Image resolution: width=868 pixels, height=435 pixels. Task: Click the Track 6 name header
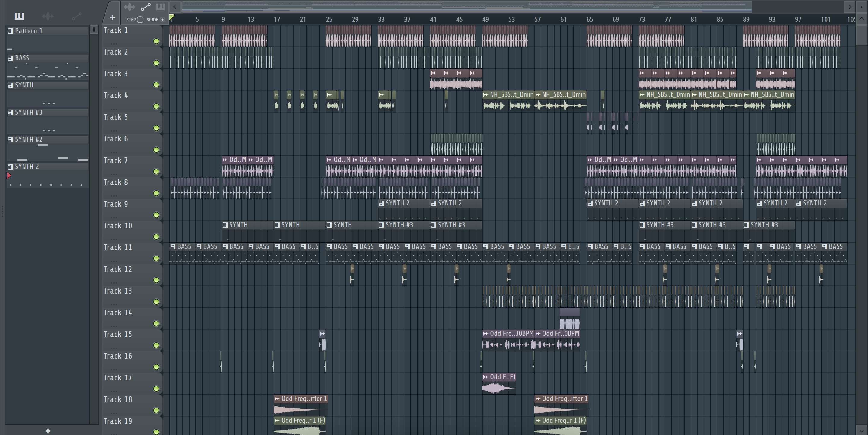[115, 139]
